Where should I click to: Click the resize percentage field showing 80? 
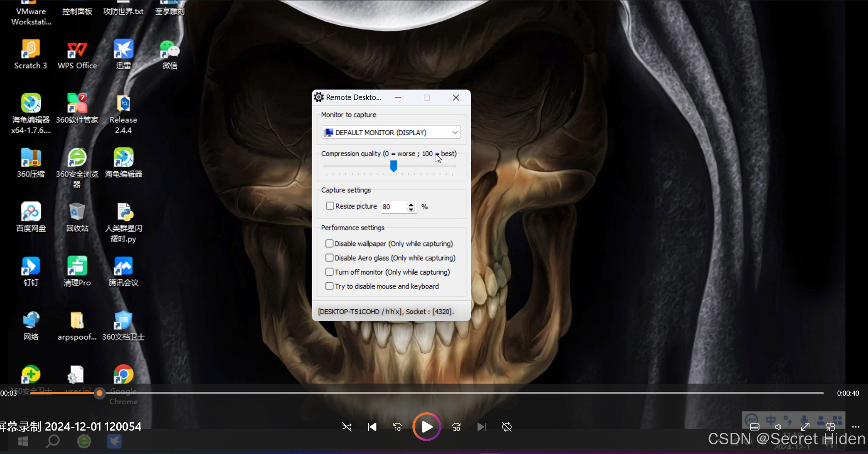394,207
